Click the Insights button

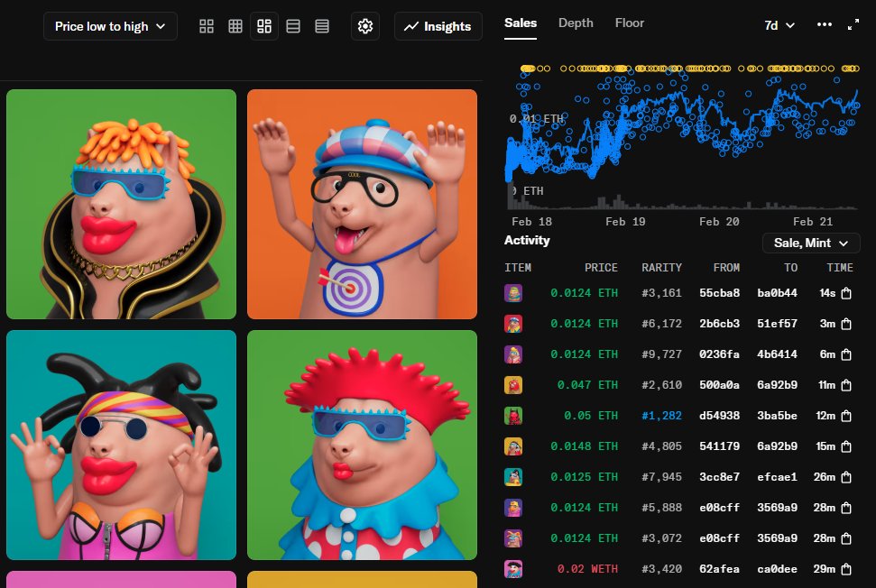438,26
